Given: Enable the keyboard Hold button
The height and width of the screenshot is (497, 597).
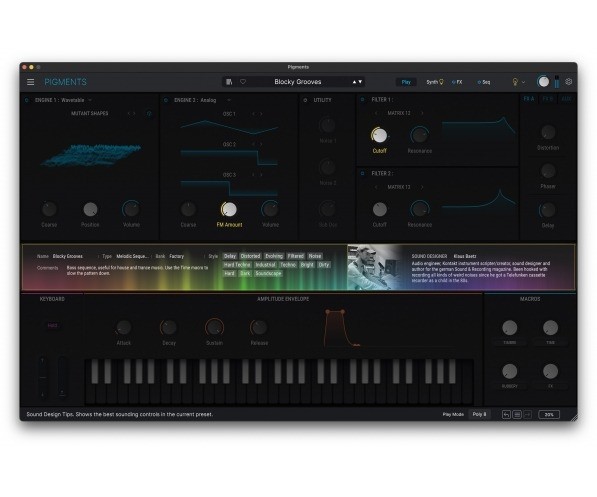Looking at the screenshot, I should (x=52, y=326).
